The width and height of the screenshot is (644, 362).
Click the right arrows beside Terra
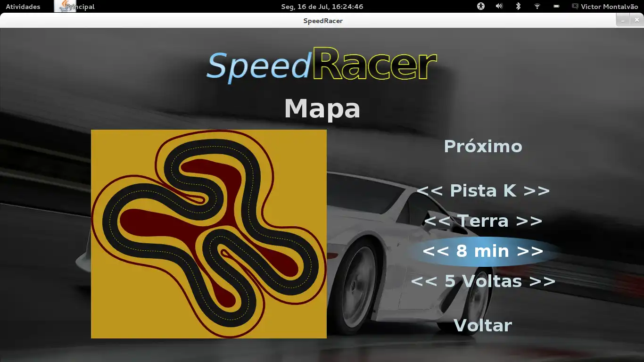529,221
